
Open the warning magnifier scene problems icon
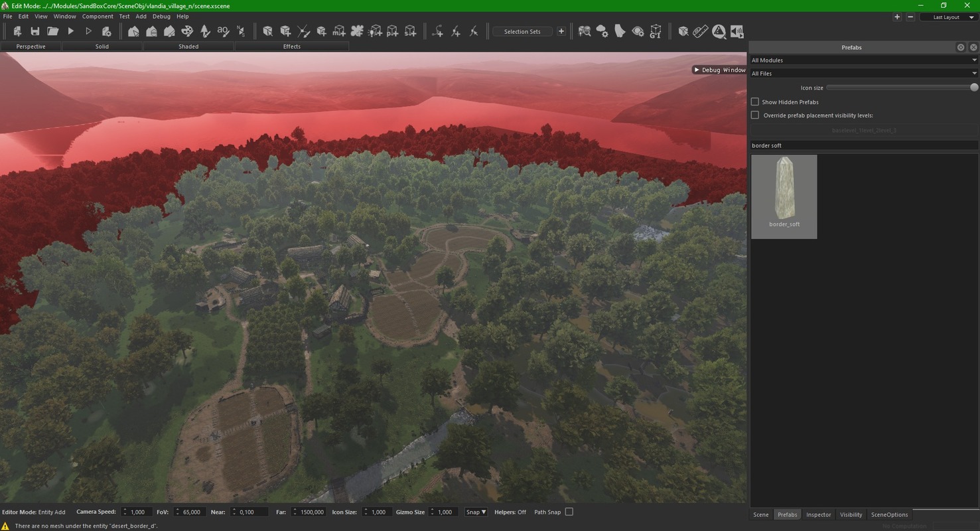pos(719,31)
